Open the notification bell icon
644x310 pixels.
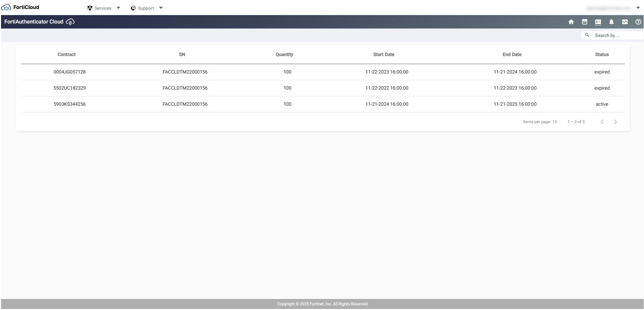click(x=611, y=22)
